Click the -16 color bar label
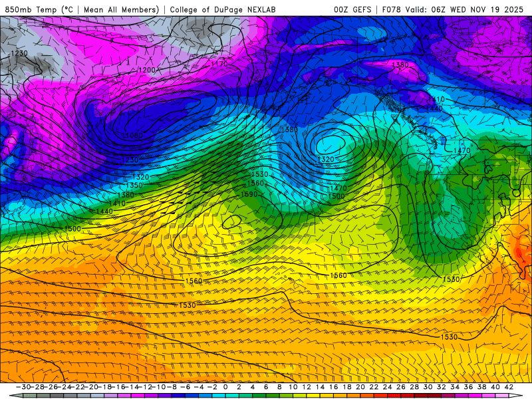 tap(119, 387)
